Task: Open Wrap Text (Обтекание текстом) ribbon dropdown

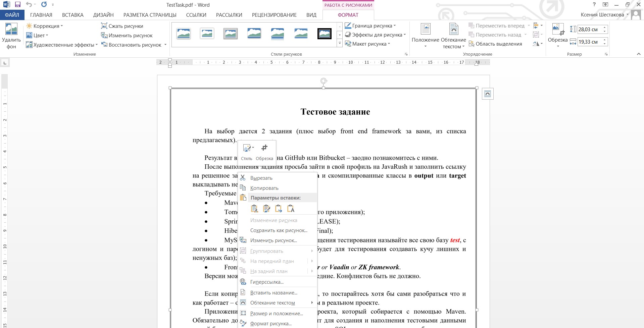Action: pos(454,36)
